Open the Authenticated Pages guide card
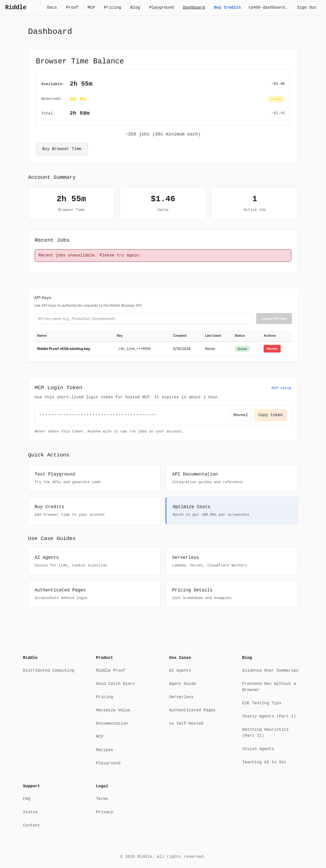The width and height of the screenshot is (326, 868). [x=94, y=594]
